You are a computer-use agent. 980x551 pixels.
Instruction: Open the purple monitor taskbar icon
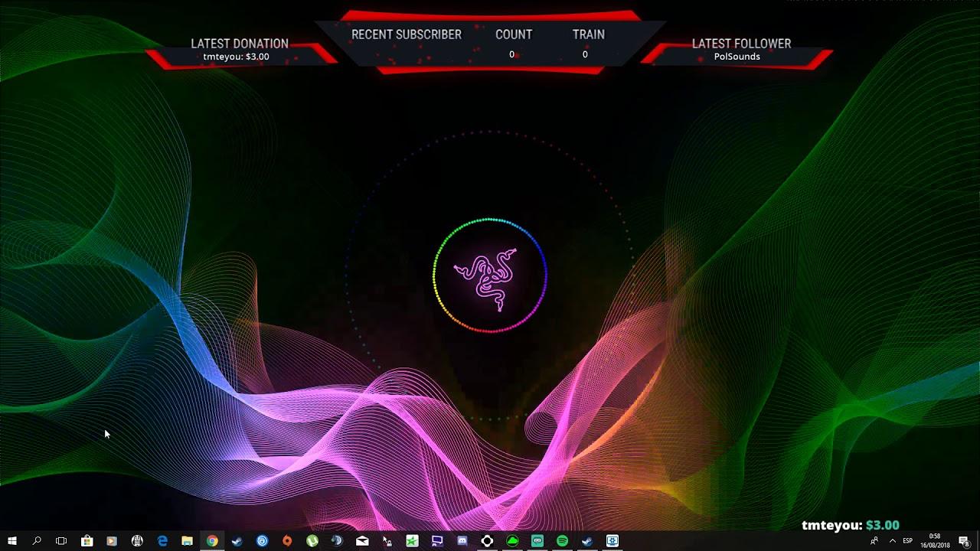pos(437,541)
